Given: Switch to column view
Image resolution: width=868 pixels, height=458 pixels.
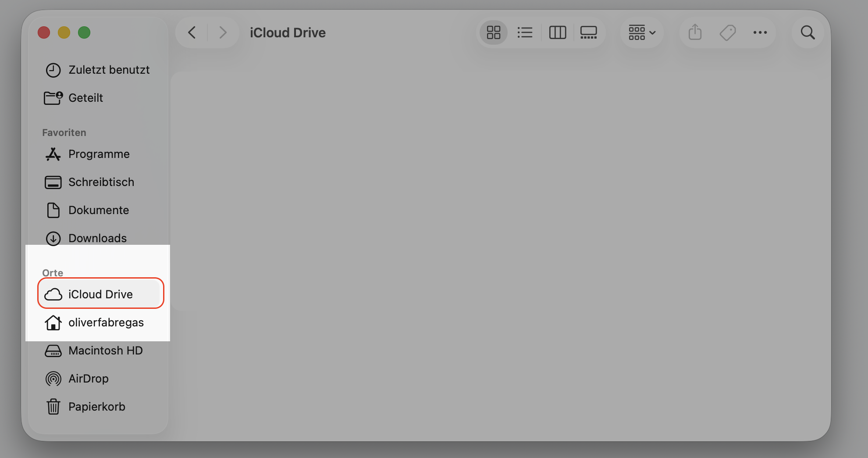Looking at the screenshot, I should coord(558,32).
